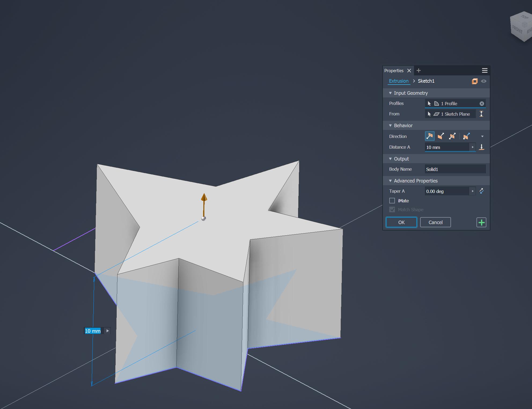Click the green plus new solid button
Viewport: 532px width, 409px height.
481,222
